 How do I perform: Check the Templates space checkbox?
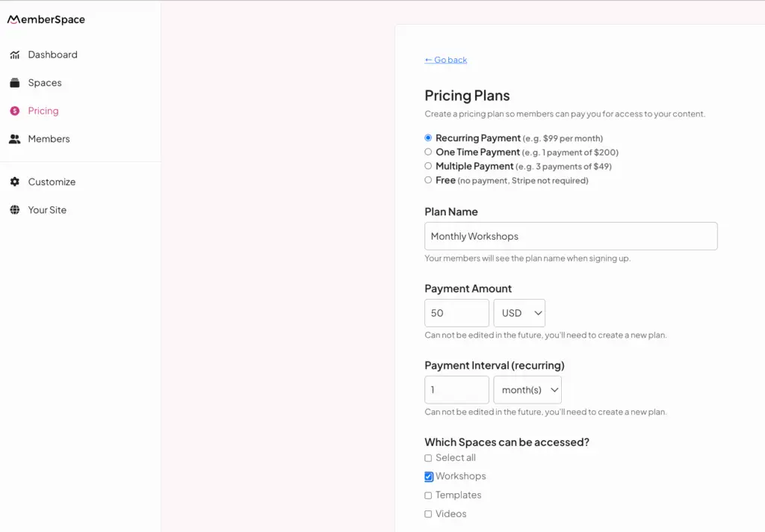pos(428,495)
